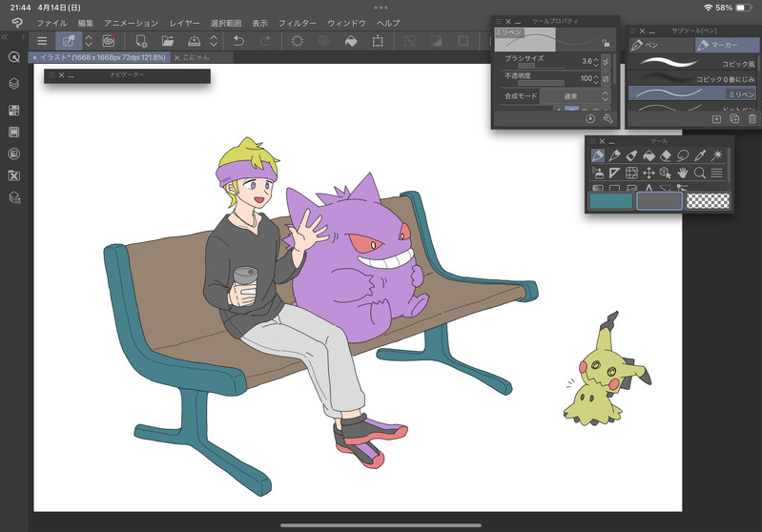Choose the コピック風 brush

click(691, 62)
